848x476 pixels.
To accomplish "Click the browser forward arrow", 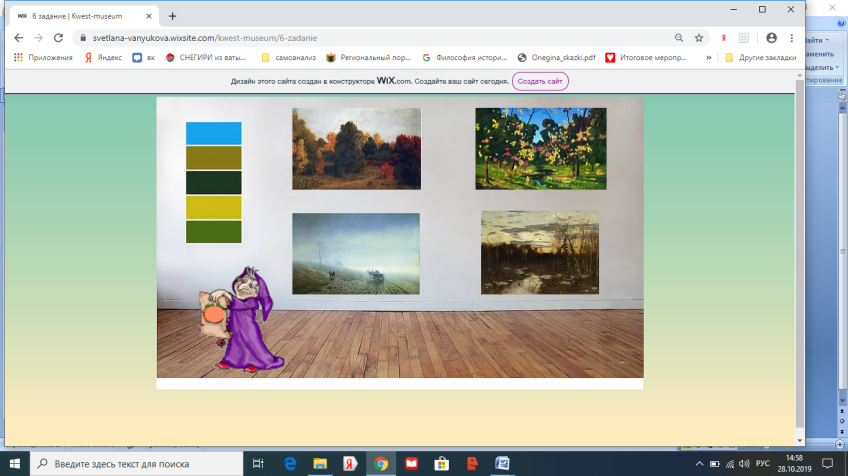I will click(38, 38).
